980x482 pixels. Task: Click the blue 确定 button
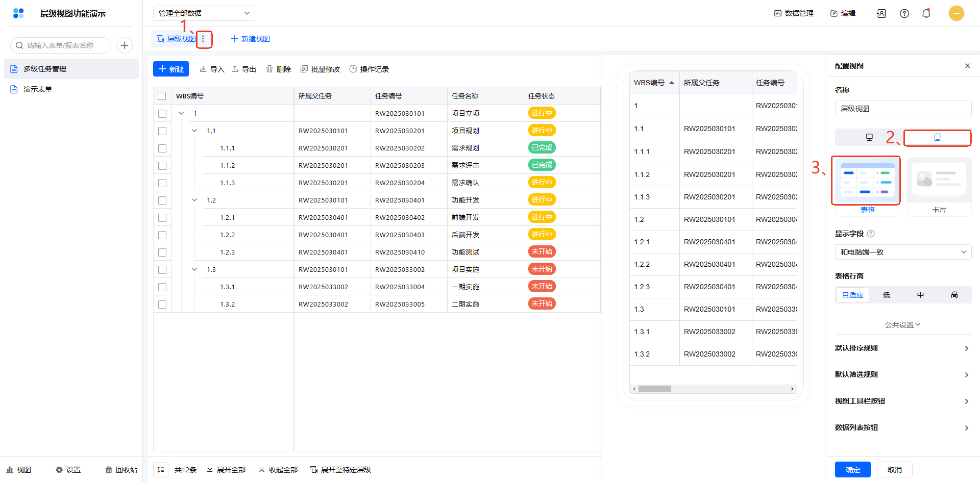(852, 470)
